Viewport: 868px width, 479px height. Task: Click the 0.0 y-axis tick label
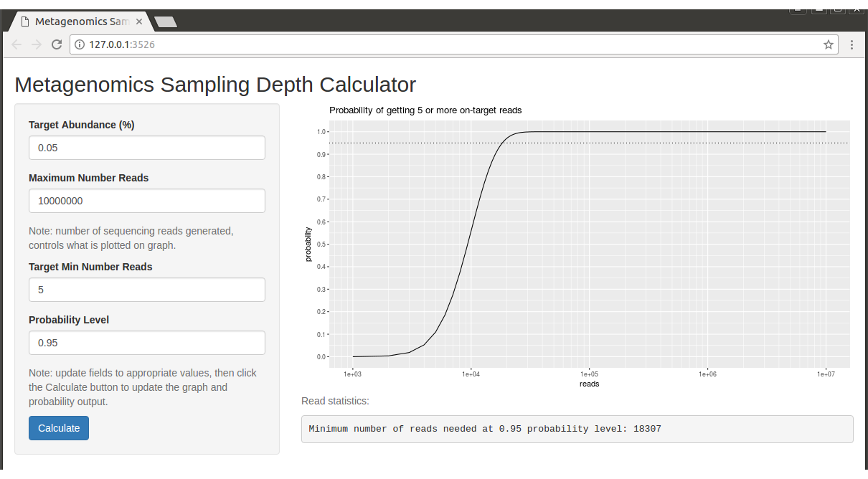[322, 356]
